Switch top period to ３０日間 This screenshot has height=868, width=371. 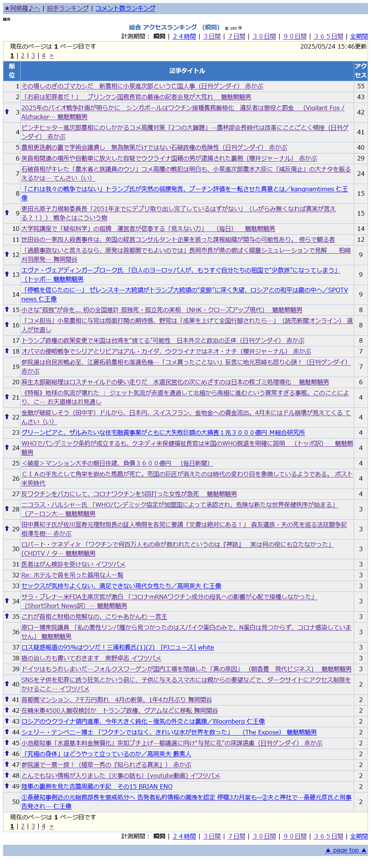264,36
